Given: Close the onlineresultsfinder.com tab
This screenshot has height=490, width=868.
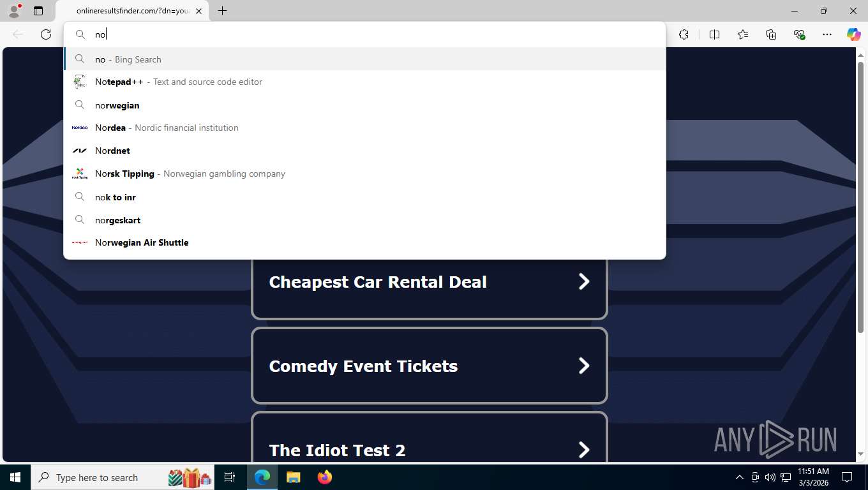Looking at the screenshot, I should coord(199,11).
